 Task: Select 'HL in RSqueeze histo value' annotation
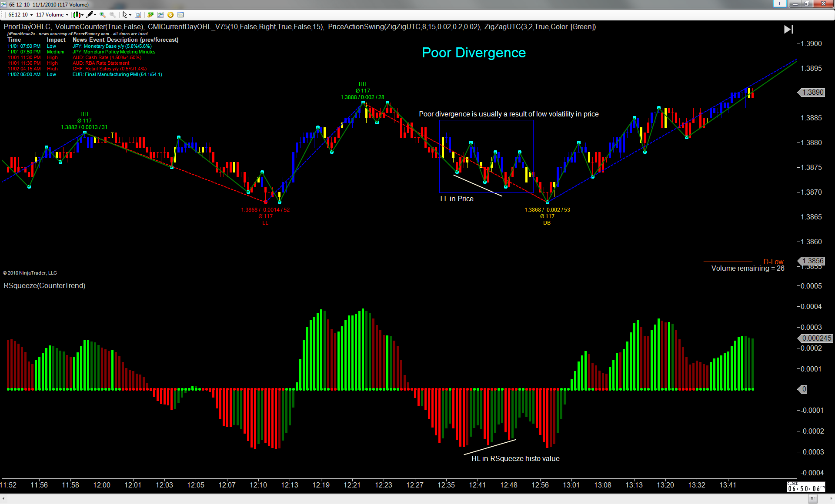515,458
